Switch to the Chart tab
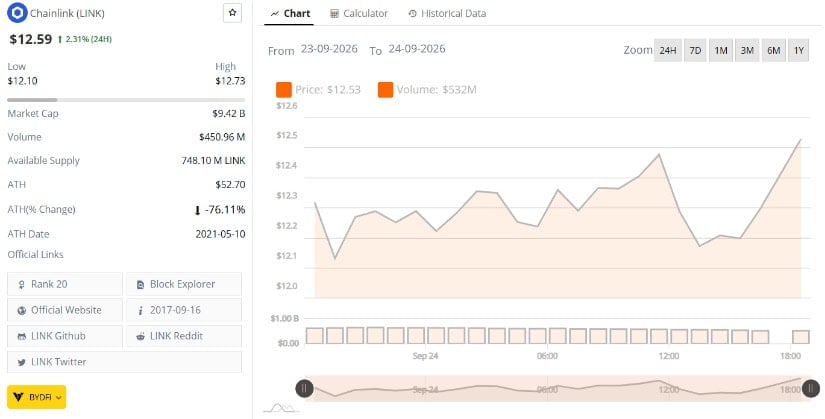The width and height of the screenshot is (825, 419). point(290,14)
